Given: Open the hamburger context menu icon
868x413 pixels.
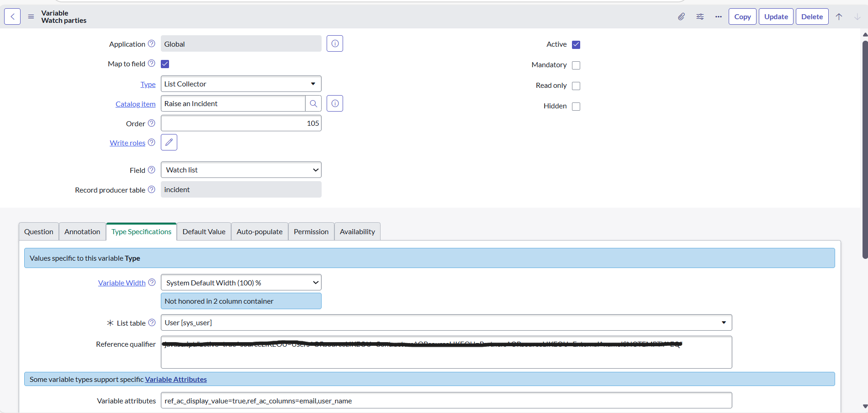Looking at the screenshot, I should coord(31,16).
